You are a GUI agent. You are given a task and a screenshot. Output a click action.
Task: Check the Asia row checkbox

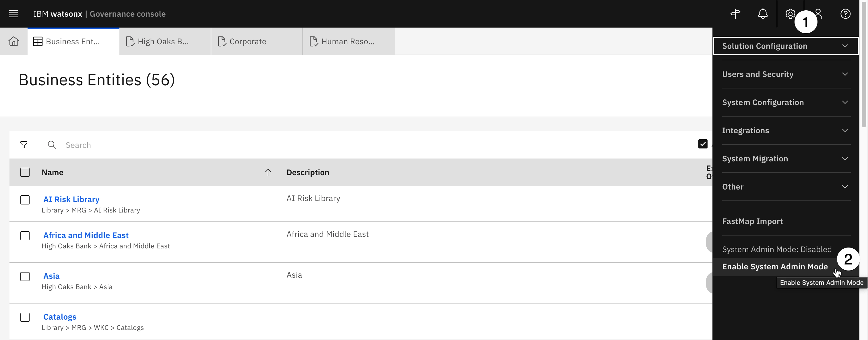point(25,276)
